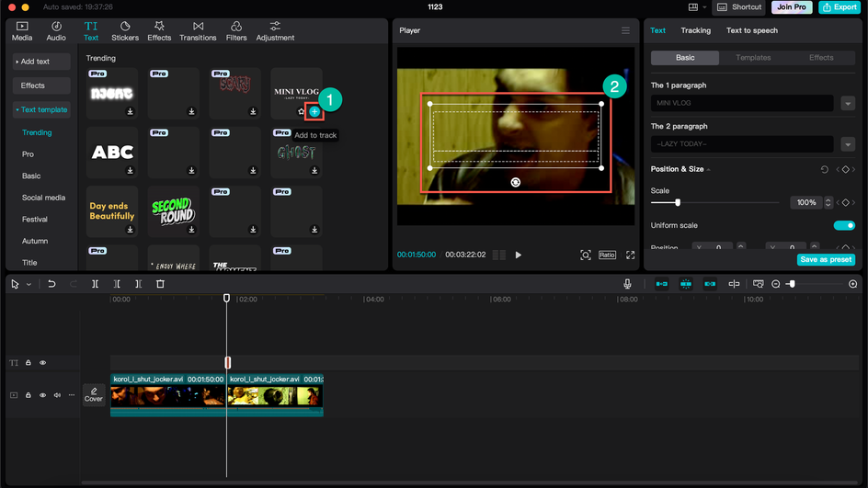
Task: Click the Cover edit button
Action: [x=94, y=394]
